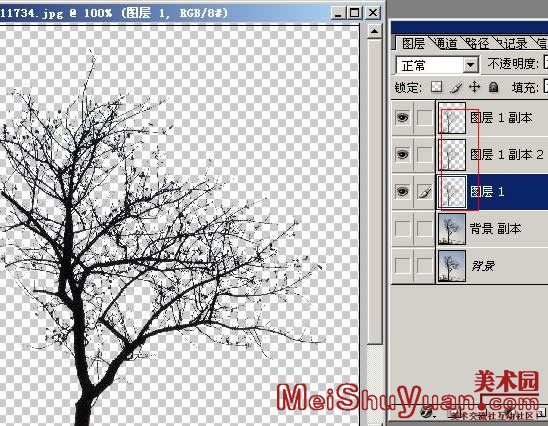
Task: Click the lock all padlock icon
Action: coord(493,87)
